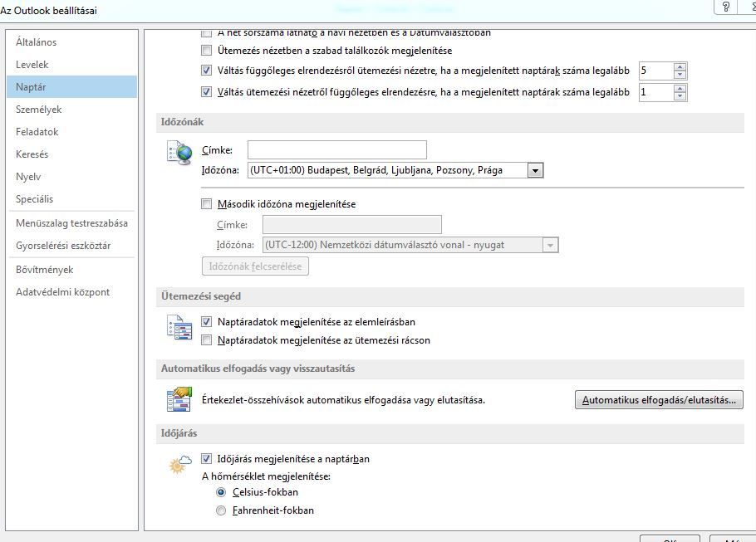The height and width of the screenshot is (542, 756).
Task: Open the Speciális settings category
Action: 72,199
